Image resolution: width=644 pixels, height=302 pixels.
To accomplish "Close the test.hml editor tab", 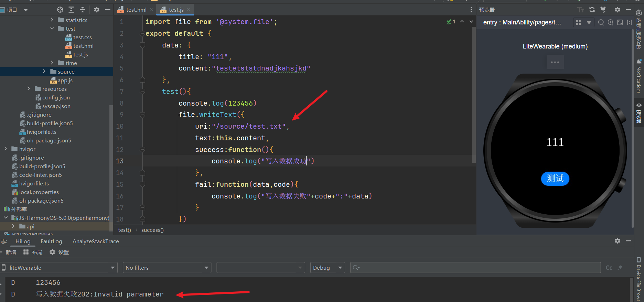I will click(x=152, y=10).
